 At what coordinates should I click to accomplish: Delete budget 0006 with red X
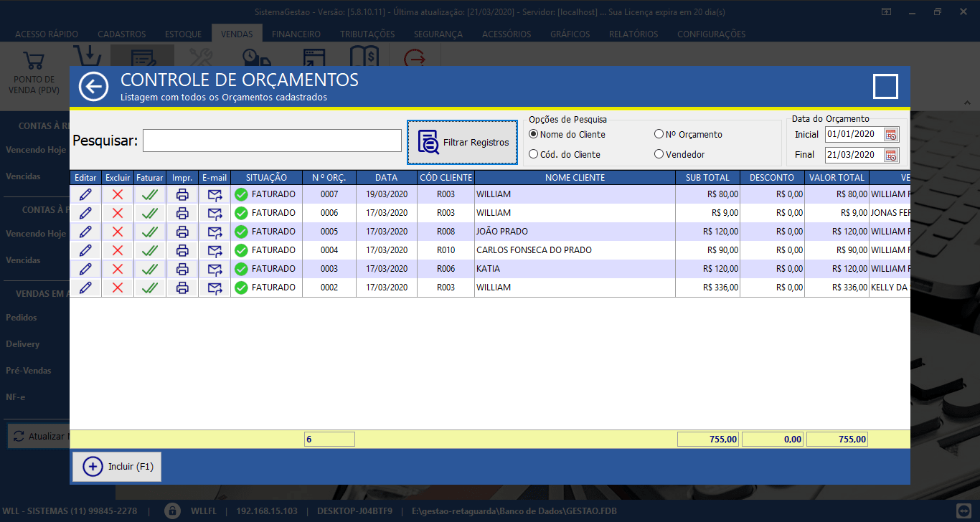click(x=118, y=213)
